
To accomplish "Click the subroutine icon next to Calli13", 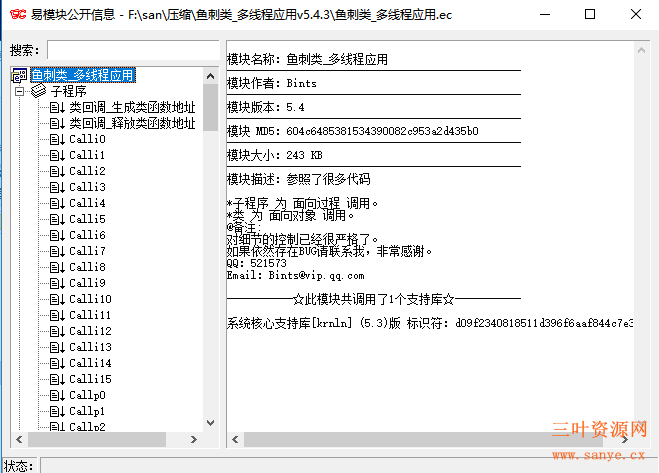I will tap(57, 347).
